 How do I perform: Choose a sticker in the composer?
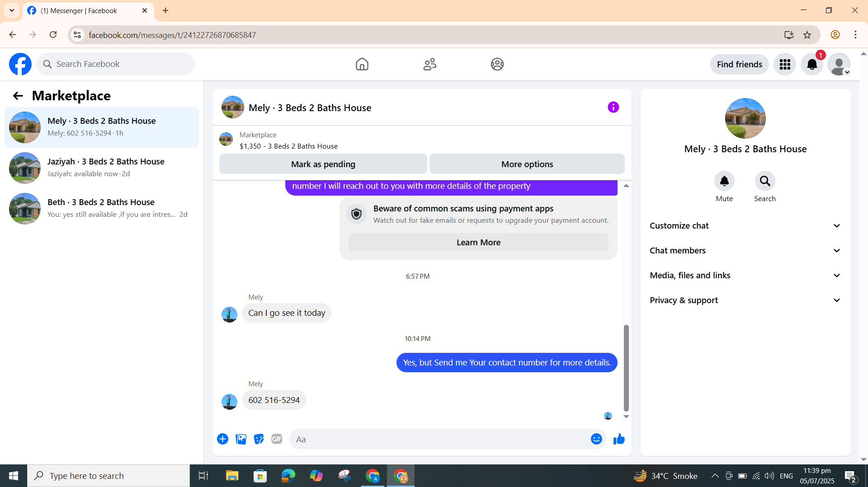[x=259, y=439]
